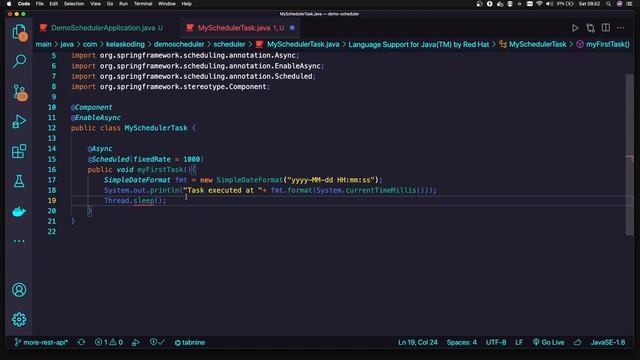Screen dimensions: 640x360
Task: Click line number 12 in gutter
Action: click(52, 128)
